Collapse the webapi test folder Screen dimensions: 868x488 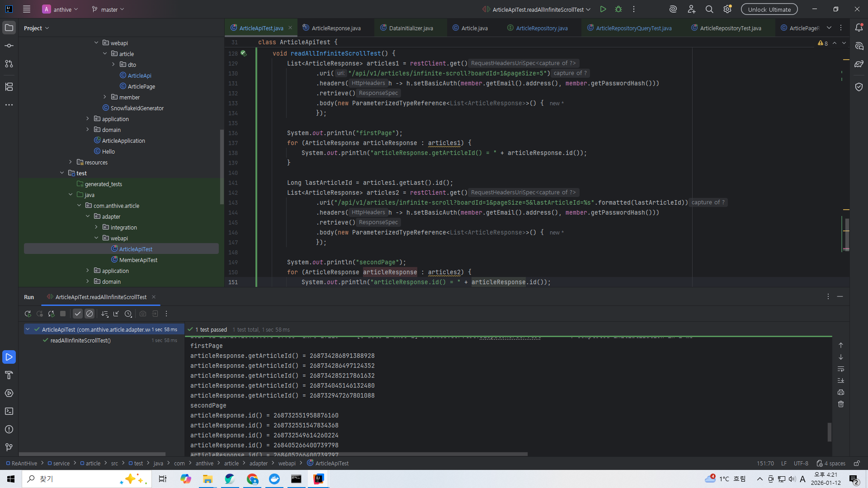(x=96, y=238)
